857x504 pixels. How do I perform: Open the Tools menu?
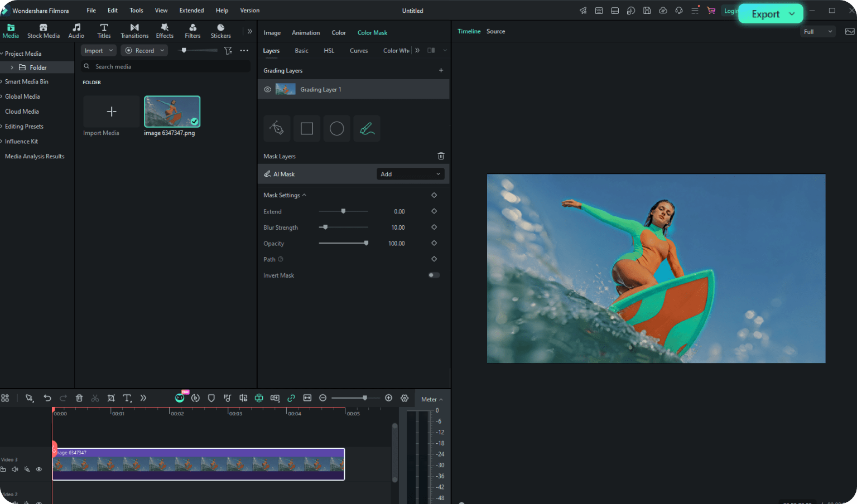pyautogui.click(x=136, y=11)
